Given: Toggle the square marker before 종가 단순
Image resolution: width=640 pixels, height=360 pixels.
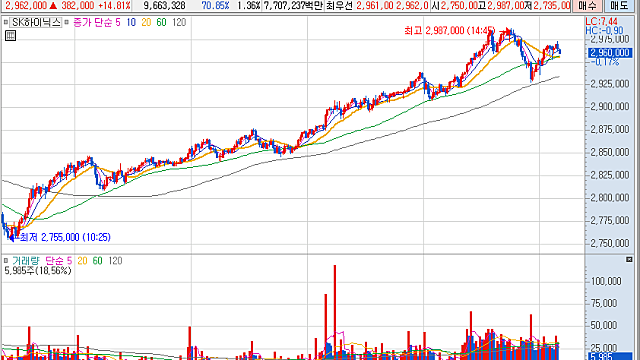Looking at the screenshot, I should point(67,22).
